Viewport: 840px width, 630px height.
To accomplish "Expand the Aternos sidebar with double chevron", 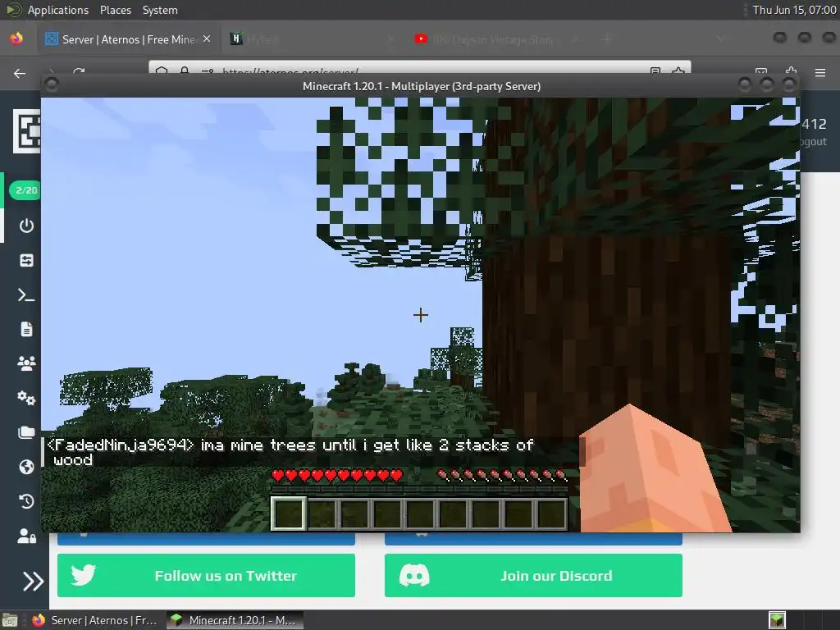I will point(32,582).
